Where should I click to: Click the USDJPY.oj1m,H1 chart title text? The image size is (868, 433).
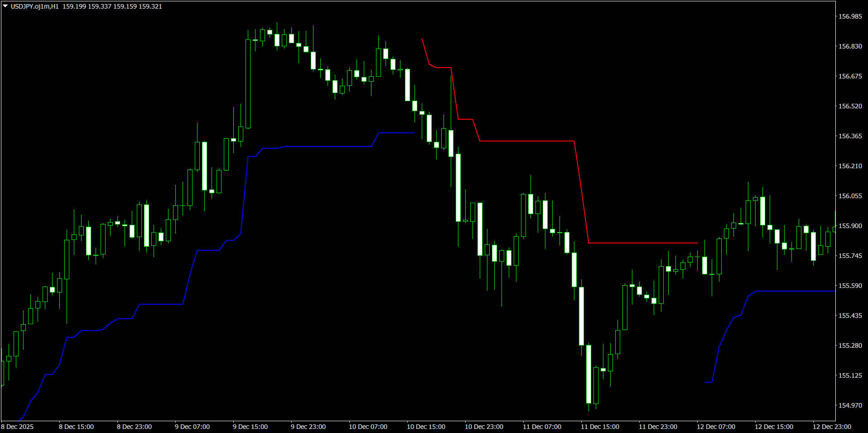coord(34,6)
